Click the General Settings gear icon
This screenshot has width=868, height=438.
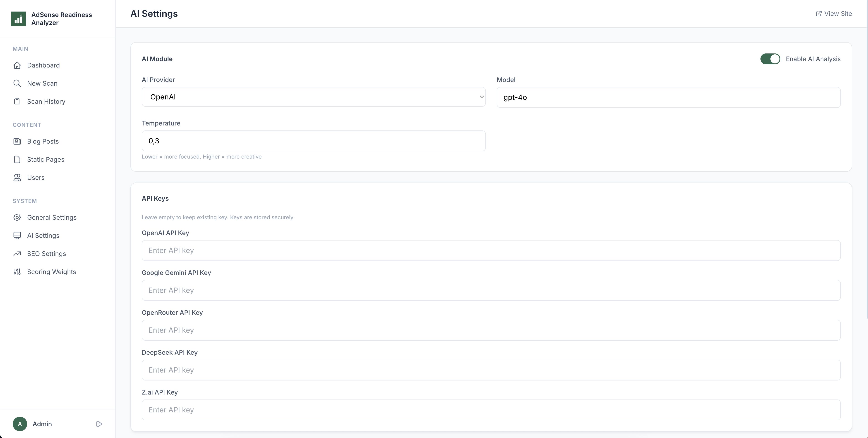point(17,217)
